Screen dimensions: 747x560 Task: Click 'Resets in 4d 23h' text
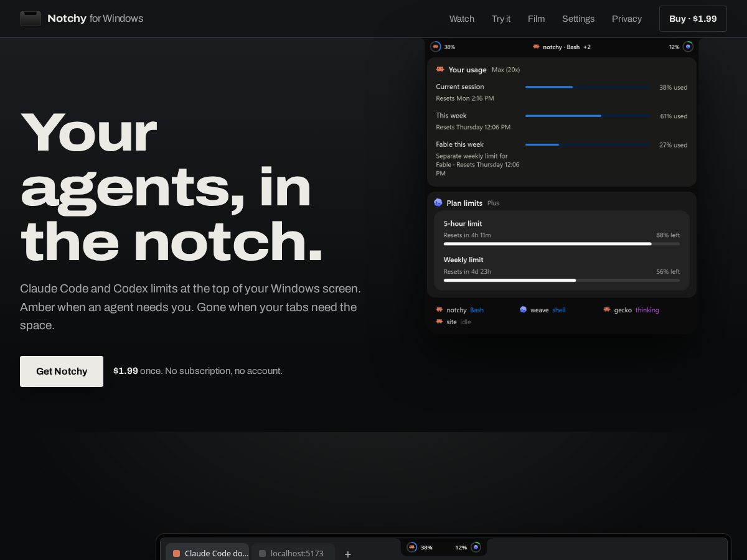pos(467,271)
